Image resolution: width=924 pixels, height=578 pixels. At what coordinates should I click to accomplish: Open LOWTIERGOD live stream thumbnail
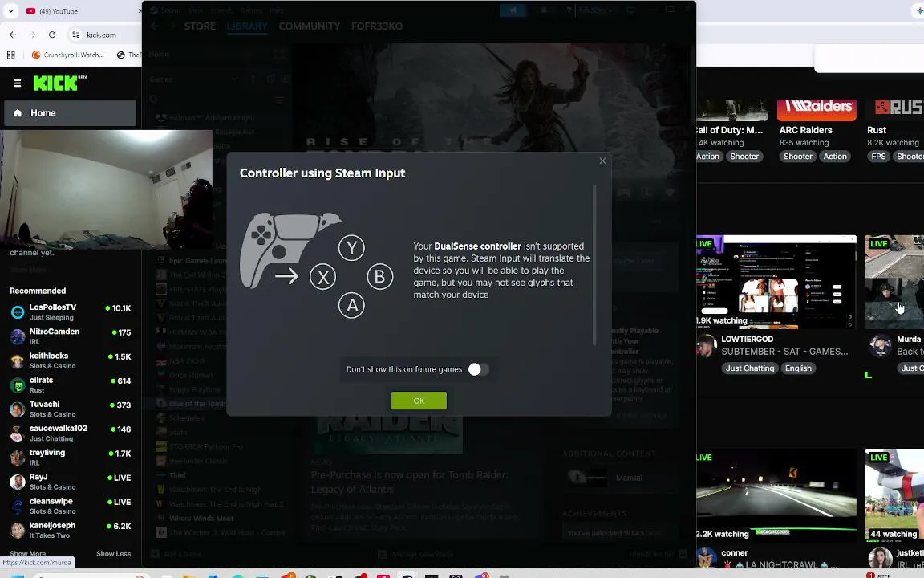pos(776,282)
